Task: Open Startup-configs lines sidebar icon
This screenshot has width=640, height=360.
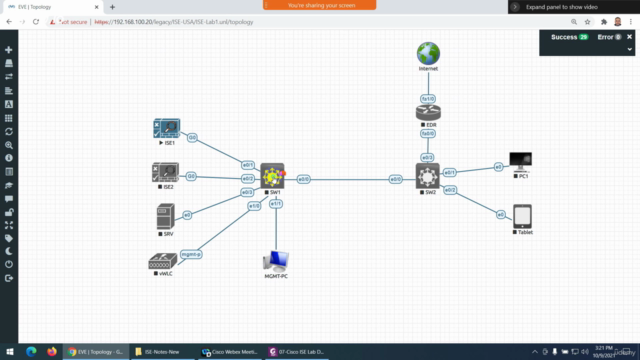Action: [9, 91]
